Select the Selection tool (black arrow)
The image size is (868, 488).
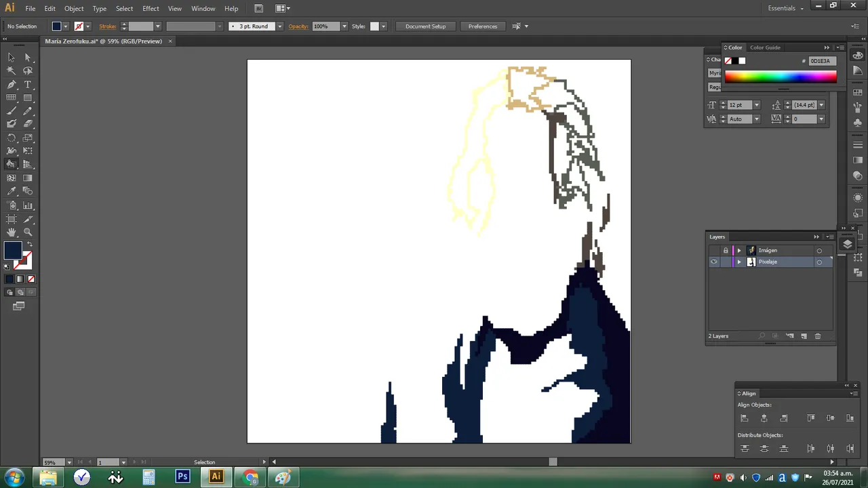[12, 58]
